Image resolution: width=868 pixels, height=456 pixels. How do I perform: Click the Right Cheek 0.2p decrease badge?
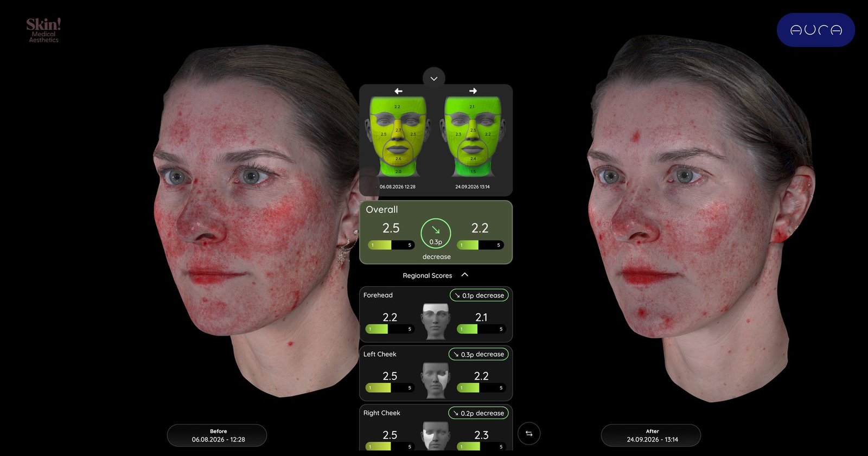(x=478, y=413)
